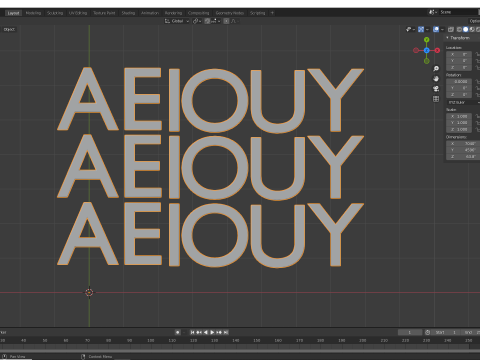Toggle preview range clock icon

[427, 332]
